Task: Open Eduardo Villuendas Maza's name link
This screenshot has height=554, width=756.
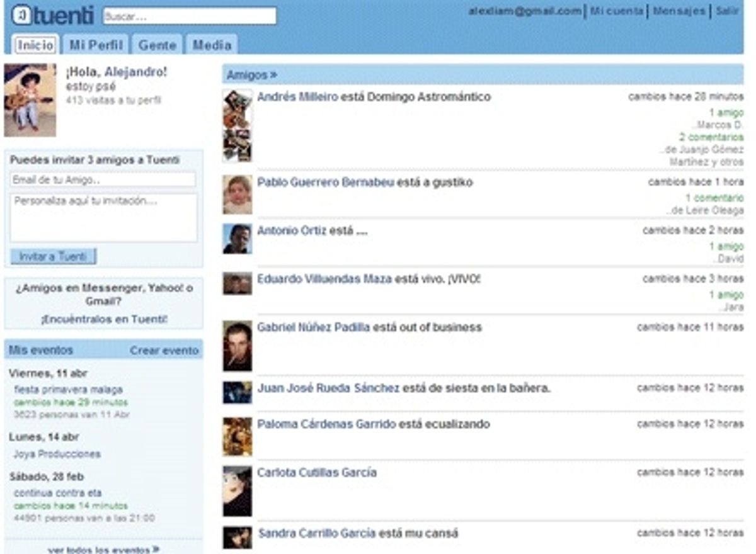Action: pos(324,279)
